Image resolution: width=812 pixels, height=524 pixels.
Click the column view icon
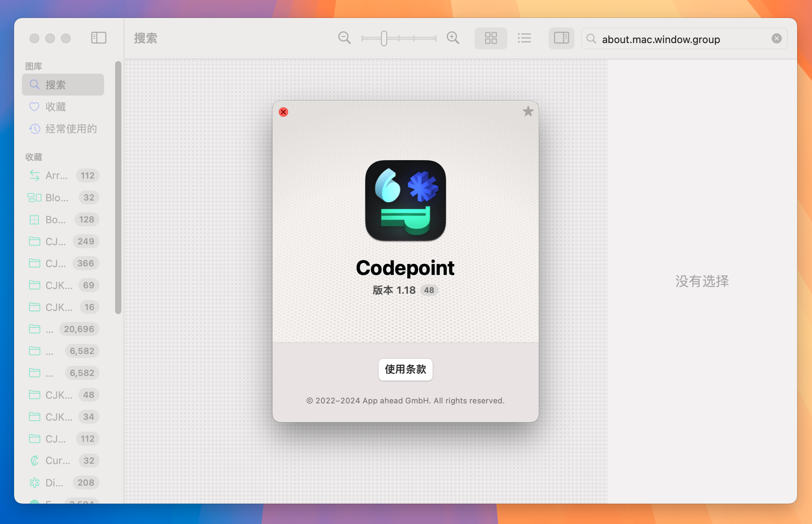tap(561, 38)
